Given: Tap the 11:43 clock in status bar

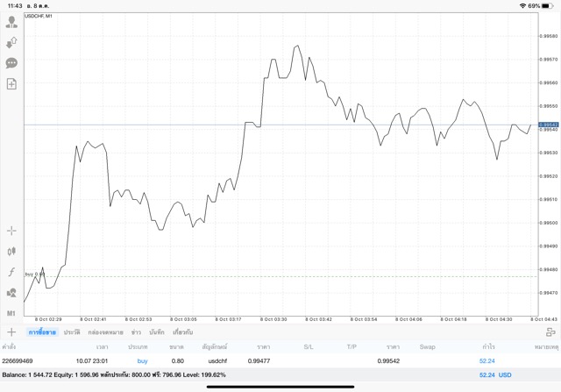Looking at the screenshot, I should click(15, 6).
